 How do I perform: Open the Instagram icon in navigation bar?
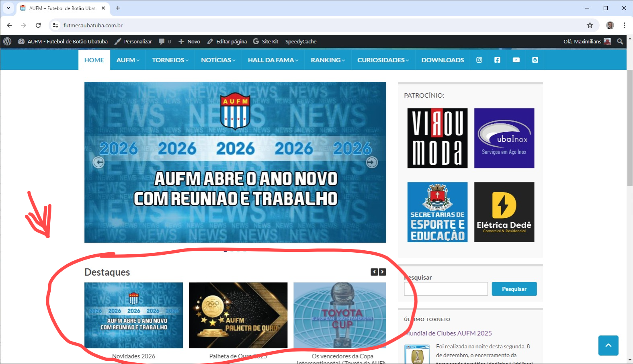(479, 60)
